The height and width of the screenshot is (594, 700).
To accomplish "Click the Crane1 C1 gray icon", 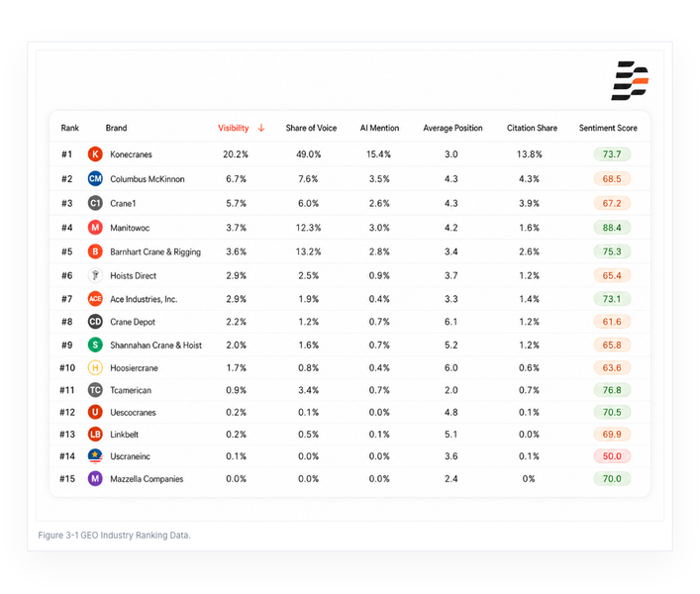I will tap(95, 203).
